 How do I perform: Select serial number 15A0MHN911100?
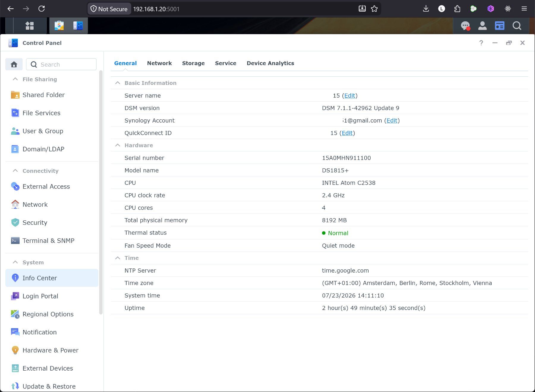pyautogui.click(x=346, y=158)
